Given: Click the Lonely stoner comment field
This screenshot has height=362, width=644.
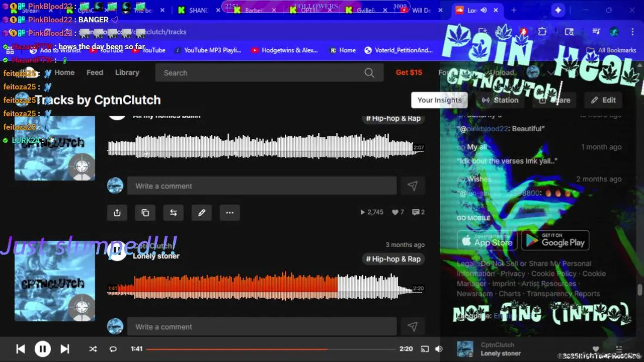Looking at the screenshot, I should coord(262,327).
